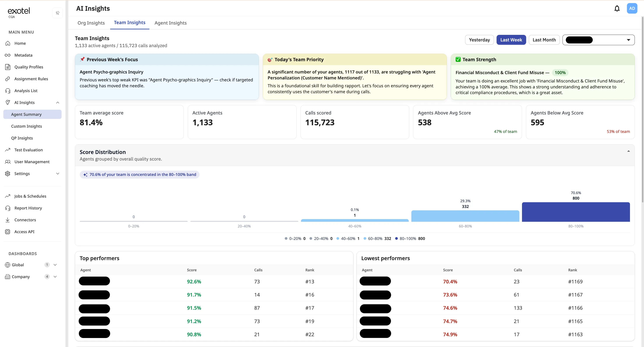Click the page vertical scrollbar
Screen dimensions: 644x347
(x=642, y=110)
